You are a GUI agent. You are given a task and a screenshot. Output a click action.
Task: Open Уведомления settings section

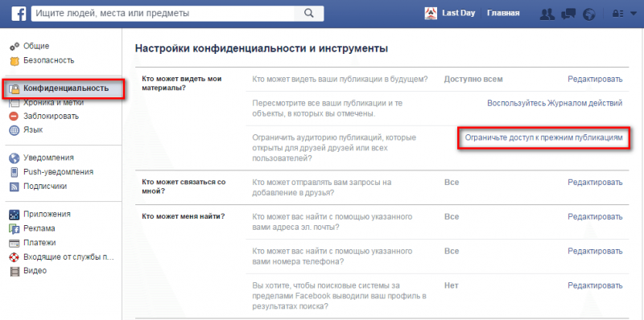48,158
